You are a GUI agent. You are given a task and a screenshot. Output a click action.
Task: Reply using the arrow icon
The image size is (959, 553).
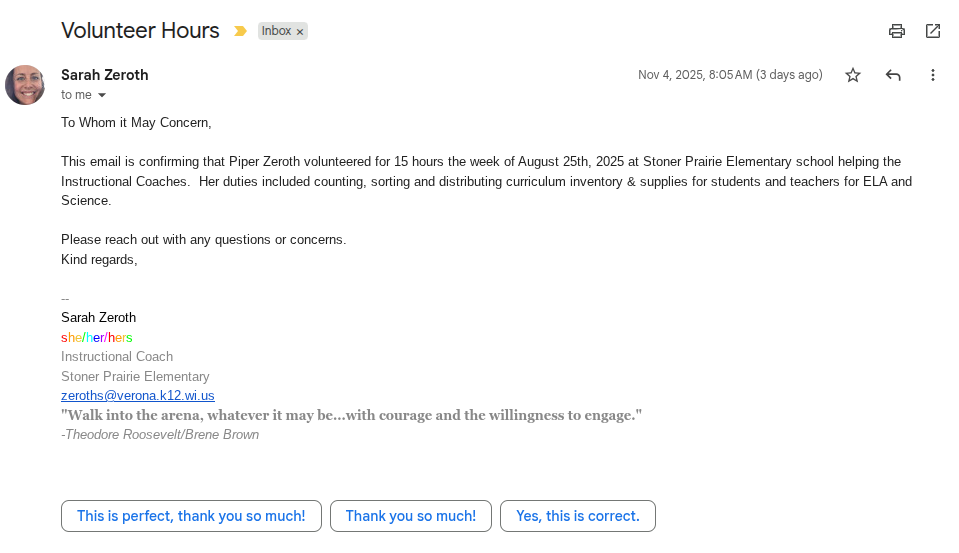[893, 75]
